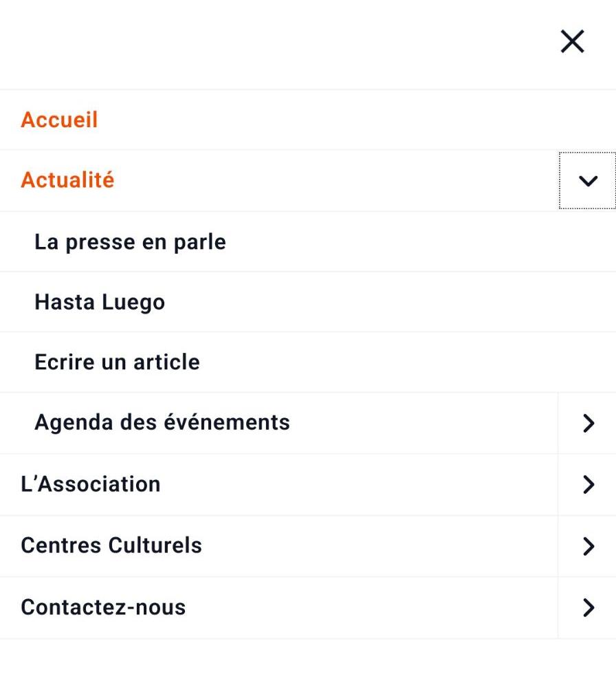Image resolution: width=616 pixels, height=683 pixels.
Task: Select the Contactez-nous menu entry
Action: click(x=103, y=607)
